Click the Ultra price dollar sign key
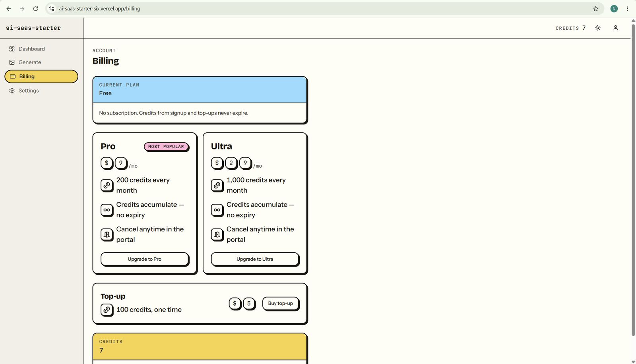The width and height of the screenshot is (636, 364). tap(217, 163)
